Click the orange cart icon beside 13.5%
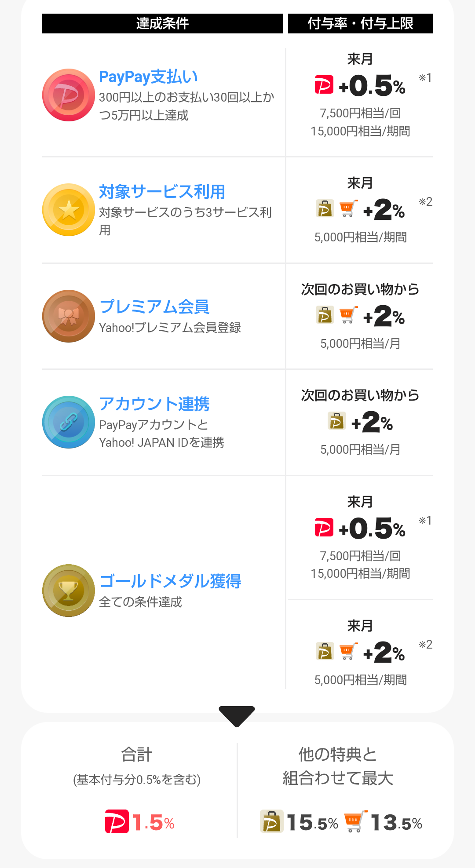This screenshot has height=868, width=475. [355, 821]
